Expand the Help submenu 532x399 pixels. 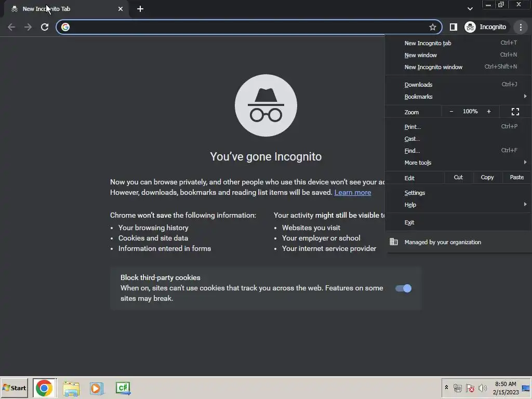click(458, 205)
